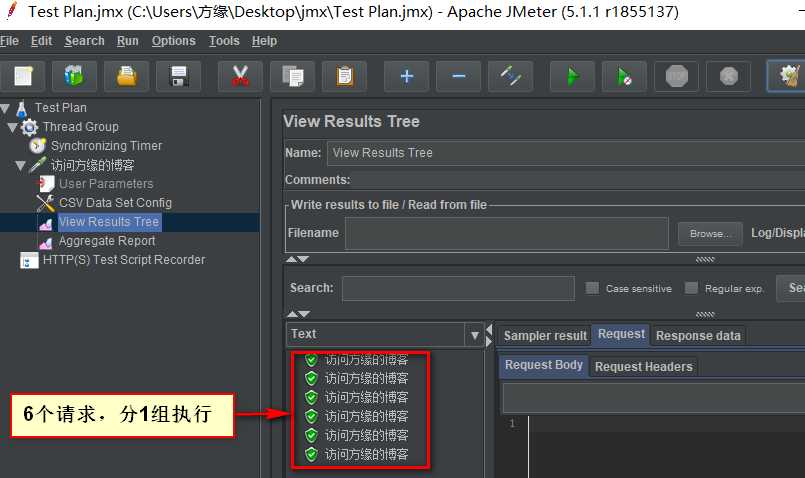Click the Toggle enable/disable toolbar icon
805x478 pixels.
click(x=511, y=77)
